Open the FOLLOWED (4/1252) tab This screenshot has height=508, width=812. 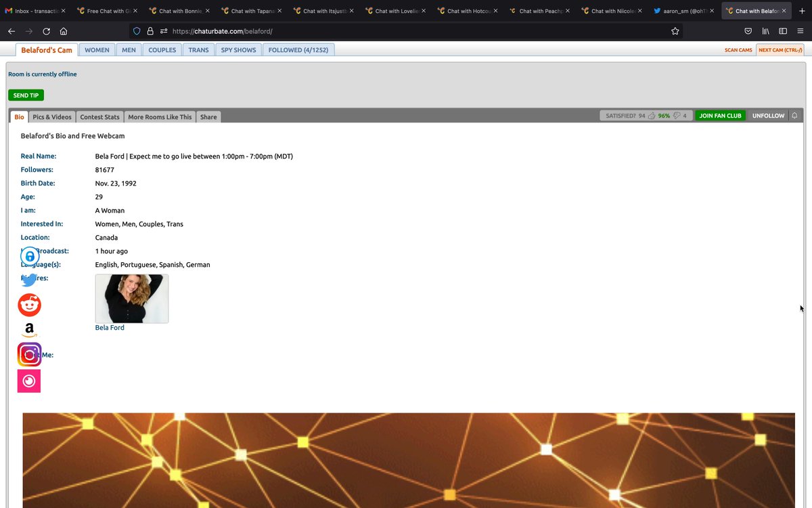coord(298,50)
